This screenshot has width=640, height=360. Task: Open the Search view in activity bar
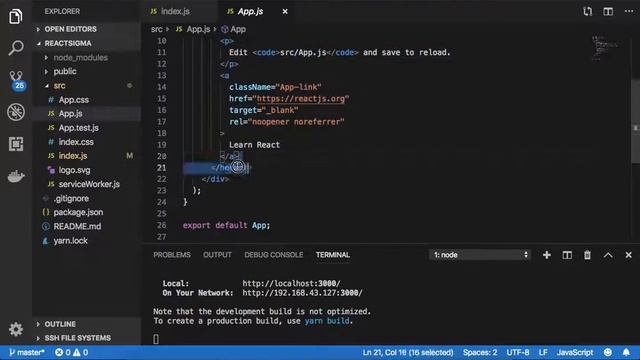coord(16,48)
